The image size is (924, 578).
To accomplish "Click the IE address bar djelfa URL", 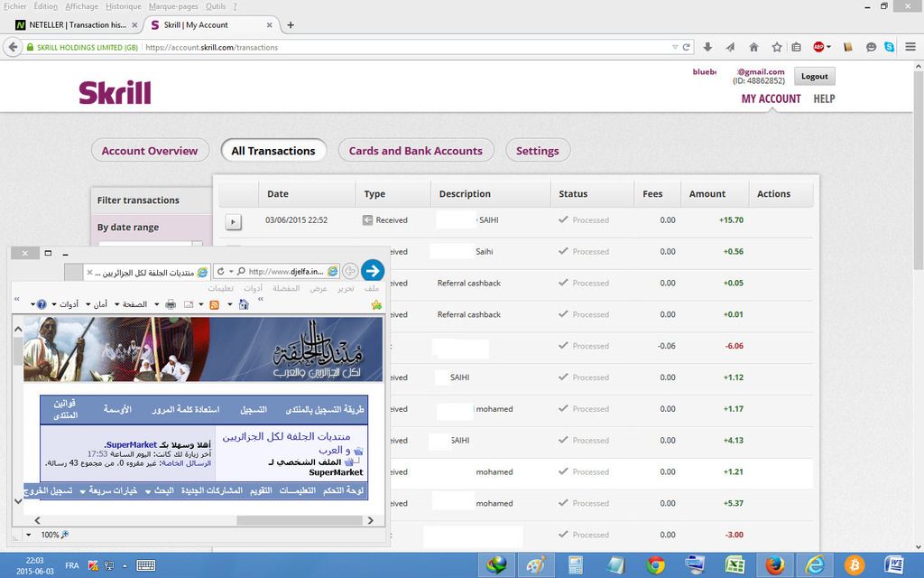I will (286, 271).
